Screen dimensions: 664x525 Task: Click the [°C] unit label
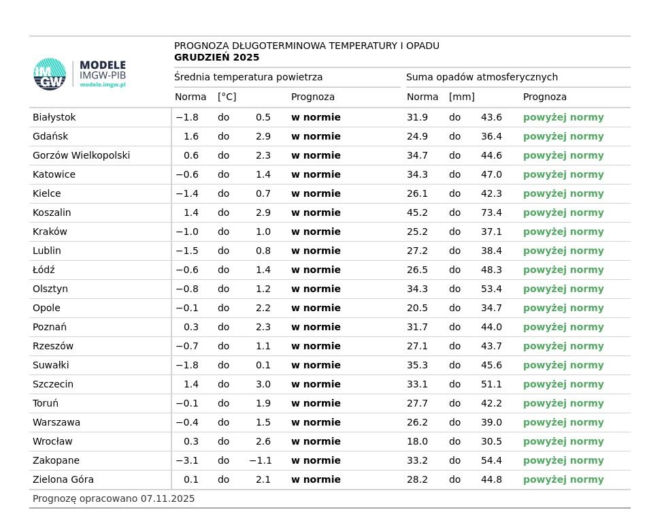(227, 97)
